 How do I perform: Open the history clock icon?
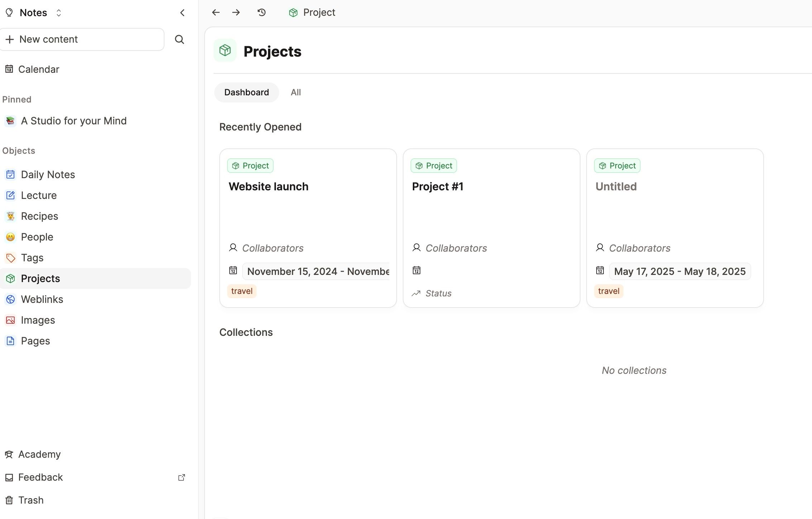click(x=262, y=13)
